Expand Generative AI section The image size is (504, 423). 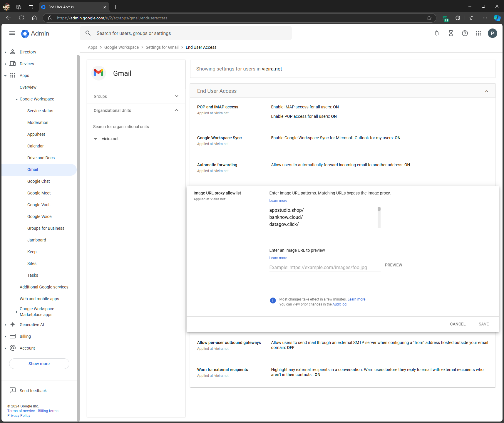click(x=5, y=325)
